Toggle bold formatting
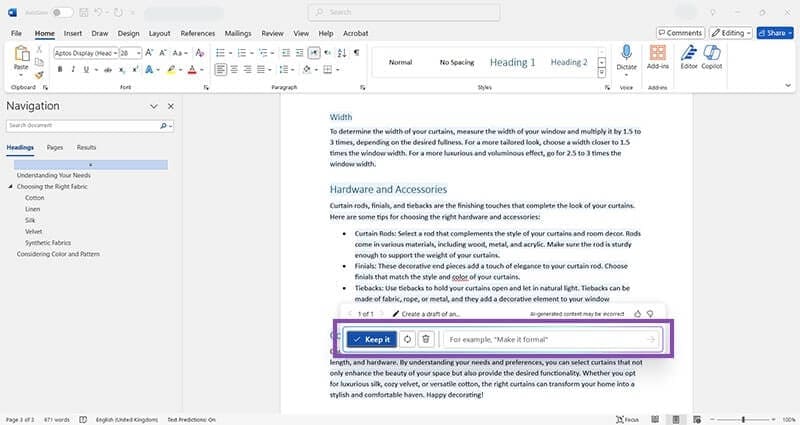 60,70
